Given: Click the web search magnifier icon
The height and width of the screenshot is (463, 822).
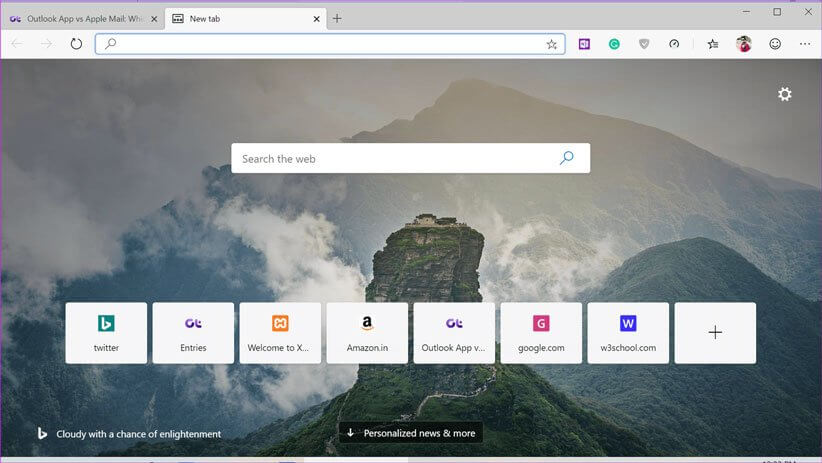Looking at the screenshot, I should pos(567,158).
